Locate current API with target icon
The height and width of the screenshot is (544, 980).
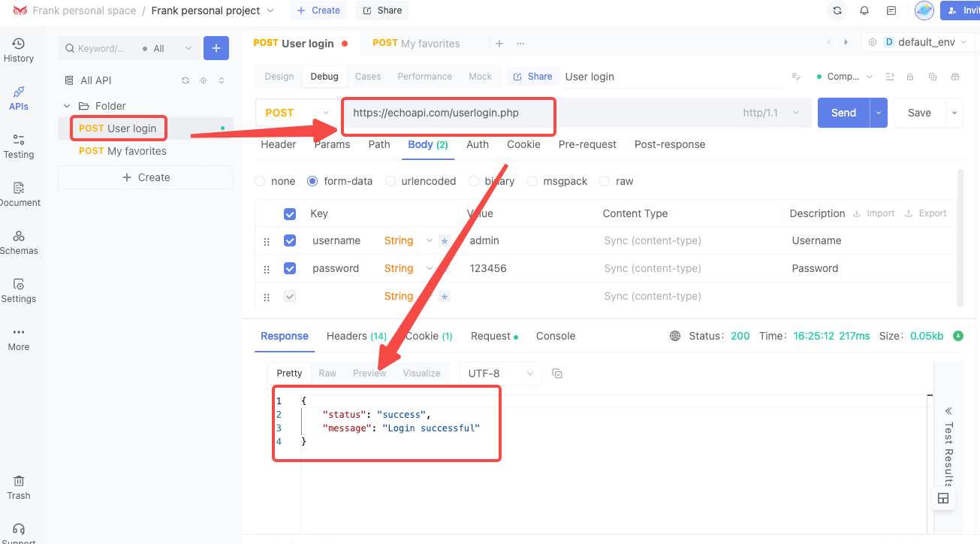204,80
